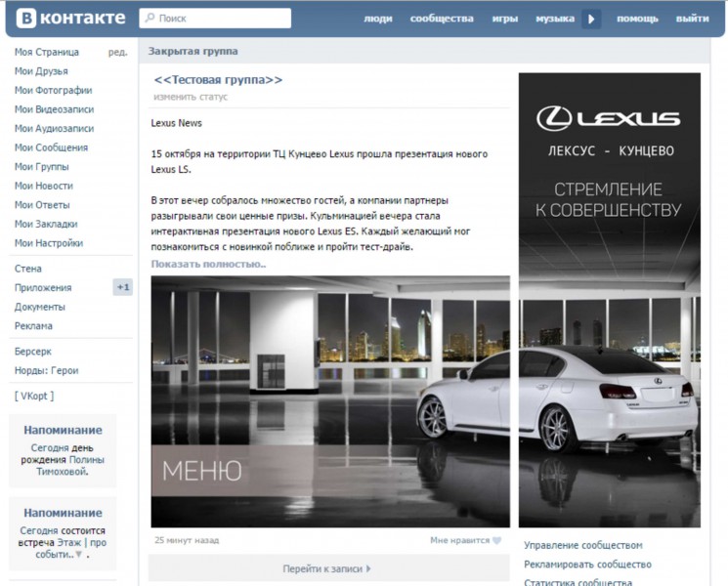Viewport: 728px width, 586px height.
Task: Focus the Поиск search field
Action: point(215,19)
